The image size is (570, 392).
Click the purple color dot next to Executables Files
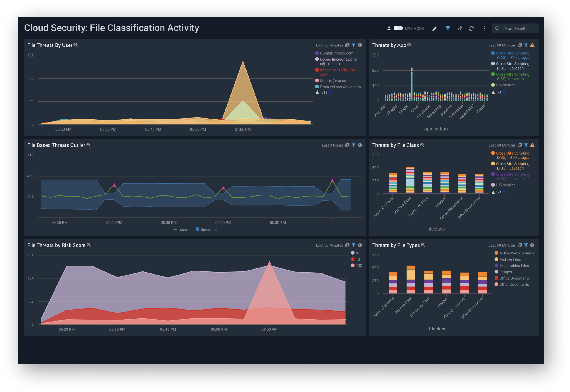click(x=496, y=265)
